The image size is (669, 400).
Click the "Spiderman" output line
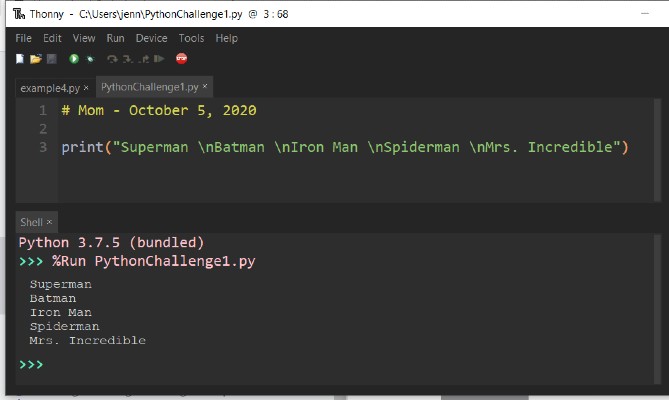[64, 327]
